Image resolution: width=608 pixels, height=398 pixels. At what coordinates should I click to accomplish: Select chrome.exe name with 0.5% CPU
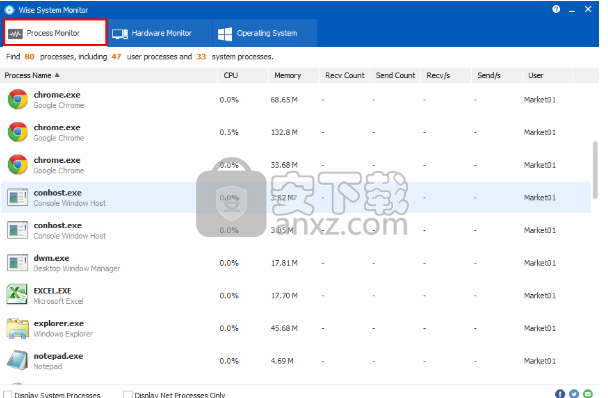pos(57,127)
